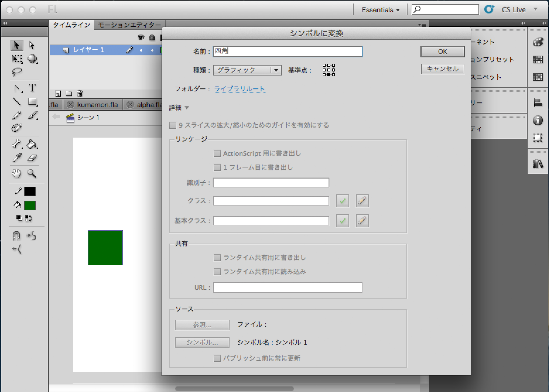The image size is (549, 392).
Task: Select the Free Transform tool
Action: 17,59
